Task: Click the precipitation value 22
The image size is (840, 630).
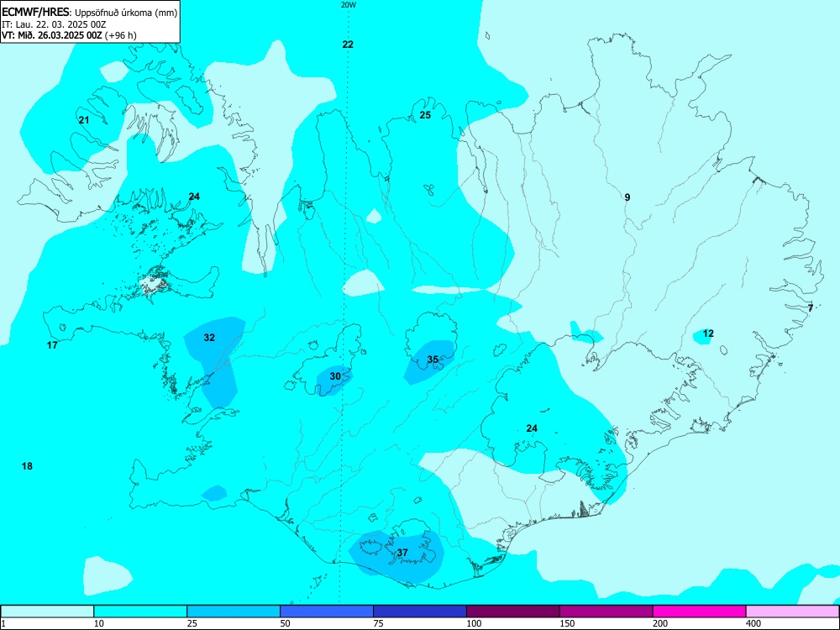Action: (x=348, y=45)
